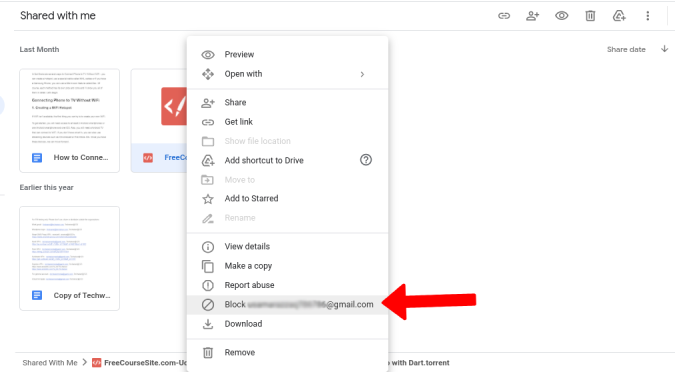Screen dimensions: 675x372
Task: Expand the Open with submenu
Action: pyautogui.click(x=288, y=74)
